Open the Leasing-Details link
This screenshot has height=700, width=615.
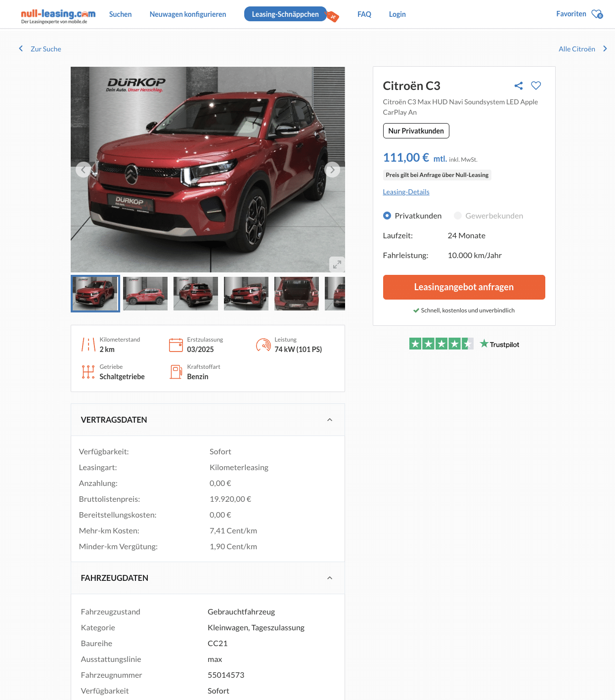406,192
